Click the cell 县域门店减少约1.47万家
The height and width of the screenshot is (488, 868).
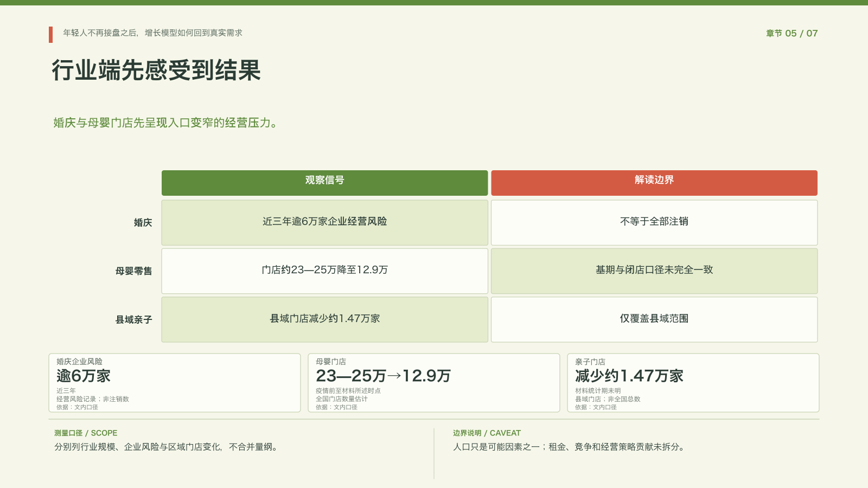(x=324, y=319)
